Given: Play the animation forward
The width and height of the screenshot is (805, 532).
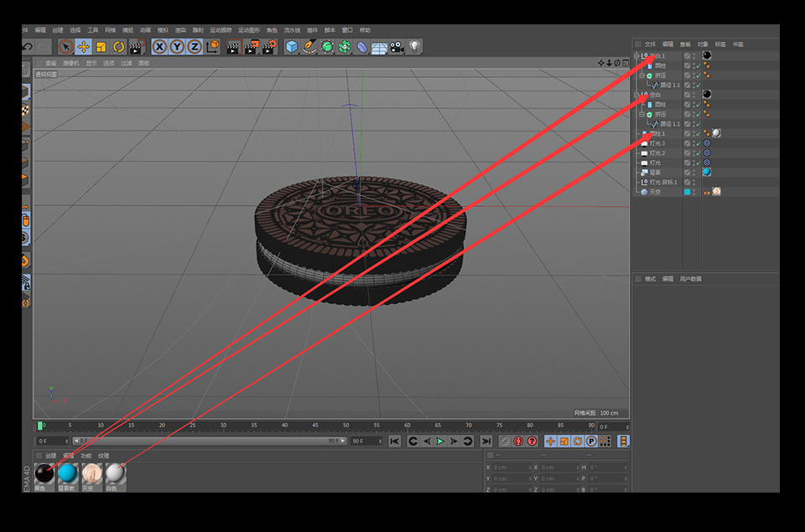Looking at the screenshot, I should pyautogui.click(x=440, y=442).
